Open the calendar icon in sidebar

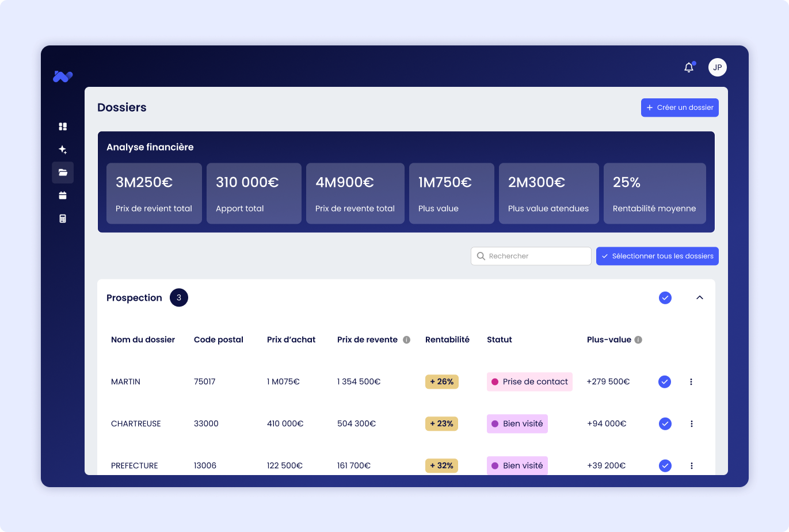pos(63,196)
